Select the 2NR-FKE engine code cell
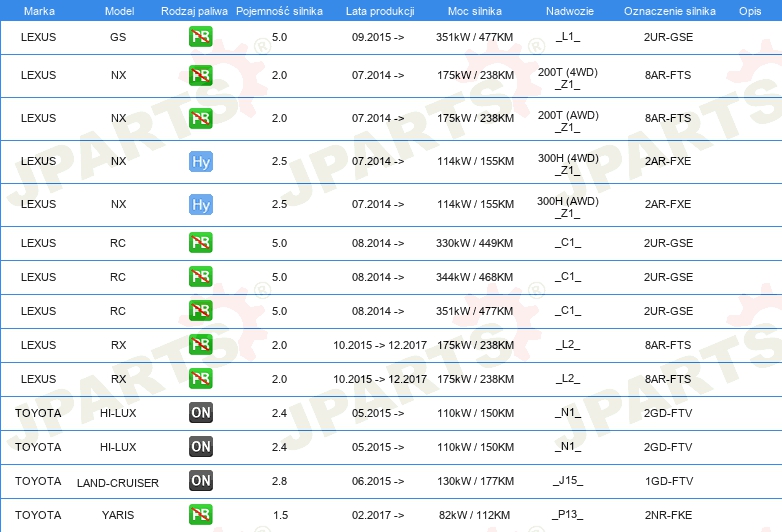The height and width of the screenshot is (532, 782). (x=668, y=515)
